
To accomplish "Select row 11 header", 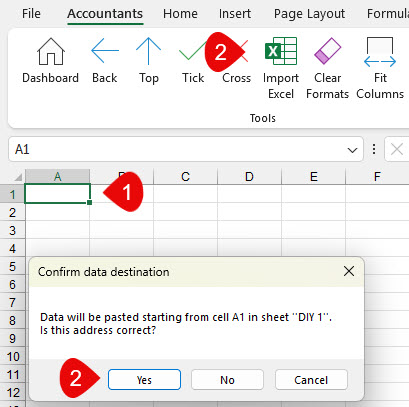I will (x=12, y=374).
